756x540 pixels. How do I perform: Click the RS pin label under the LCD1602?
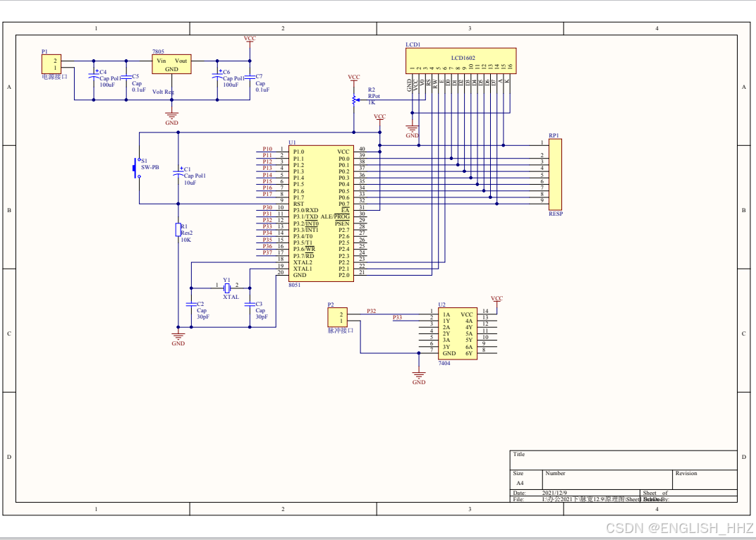(x=429, y=84)
